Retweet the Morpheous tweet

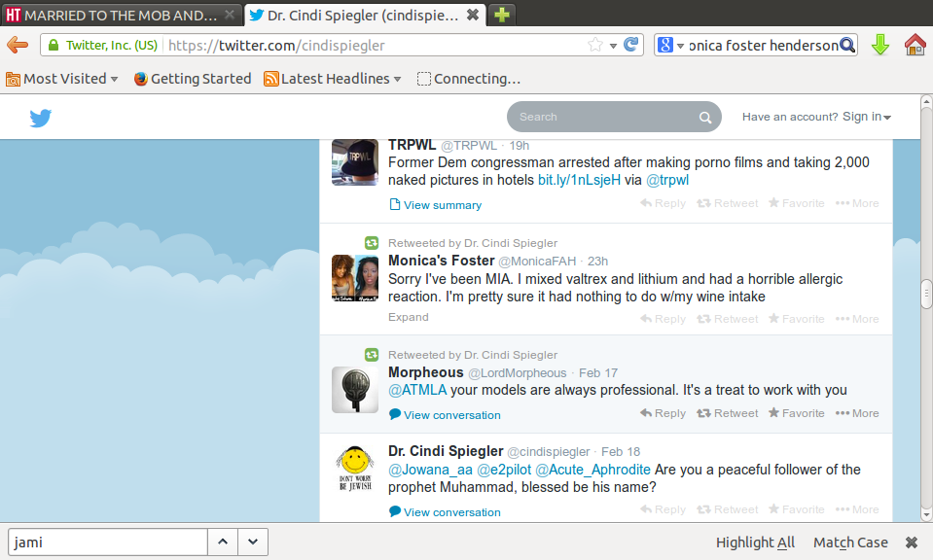[x=727, y=413]
